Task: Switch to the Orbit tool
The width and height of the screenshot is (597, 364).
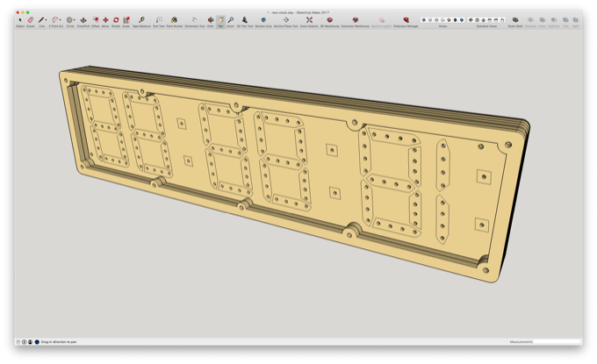Action: pyautogui.click(x=210, y=20)
